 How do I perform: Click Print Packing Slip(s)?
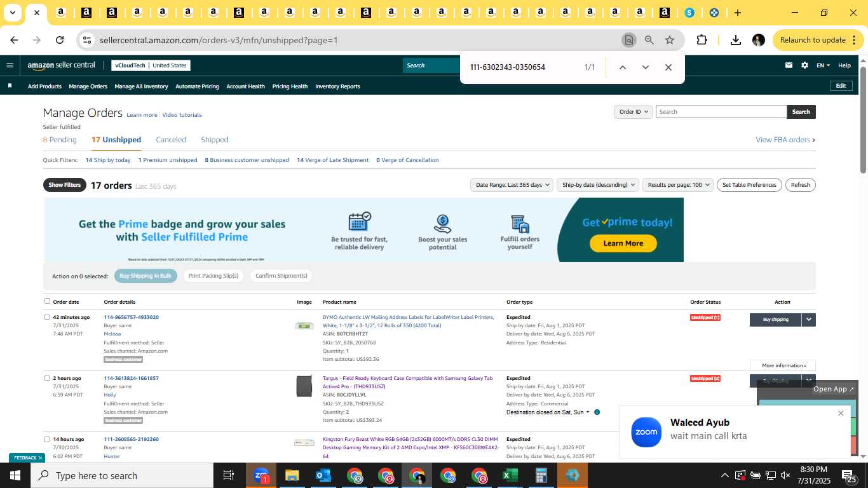click(x=214, y=276)
